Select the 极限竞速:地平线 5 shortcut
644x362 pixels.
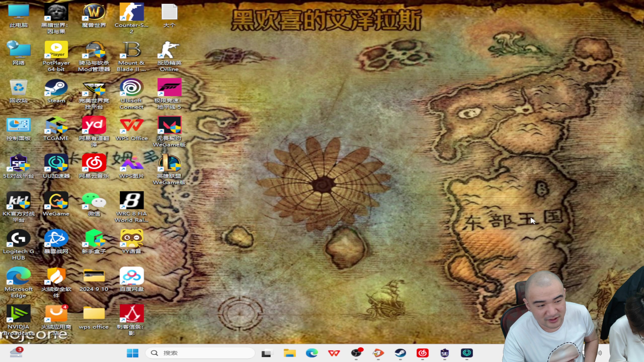169,94
